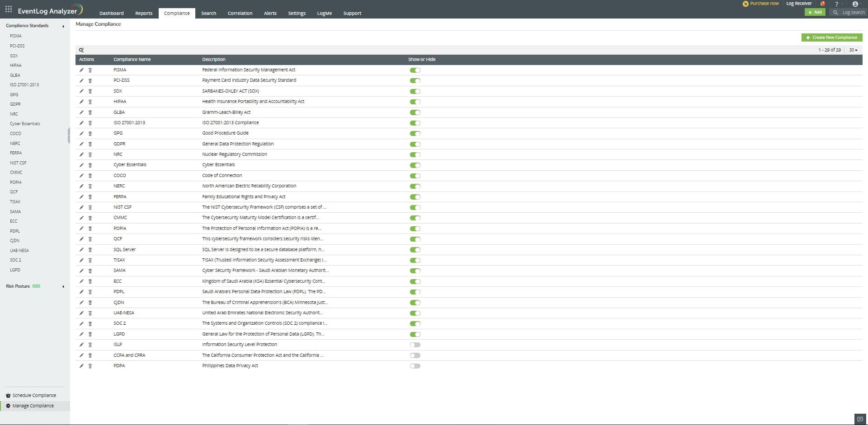Screen dimensions: 868x425
Task: Open the help question mark icon
Action: pos(836,4)
